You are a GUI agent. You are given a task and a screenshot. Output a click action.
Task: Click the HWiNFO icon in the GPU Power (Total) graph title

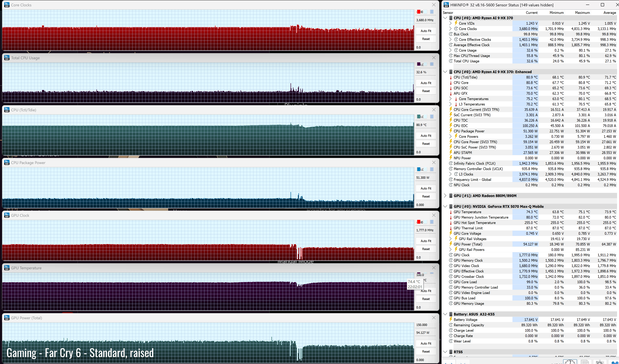click(x=7, y=318)
